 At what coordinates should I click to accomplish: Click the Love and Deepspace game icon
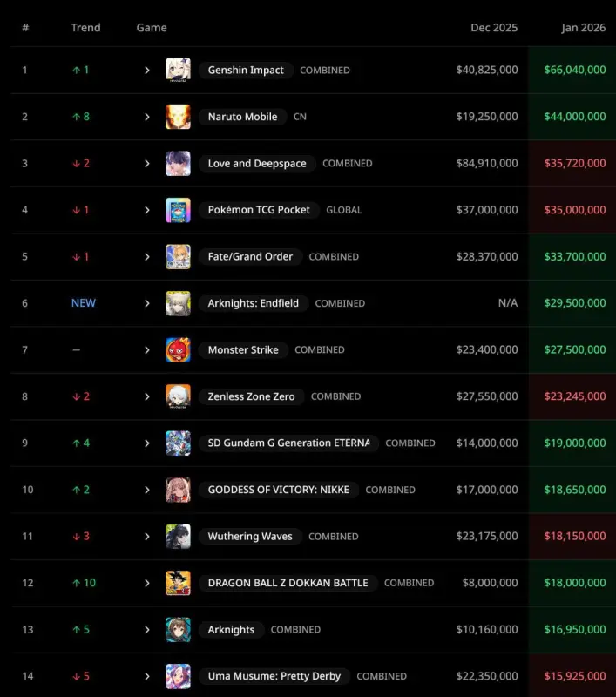(x=178, y=163)
